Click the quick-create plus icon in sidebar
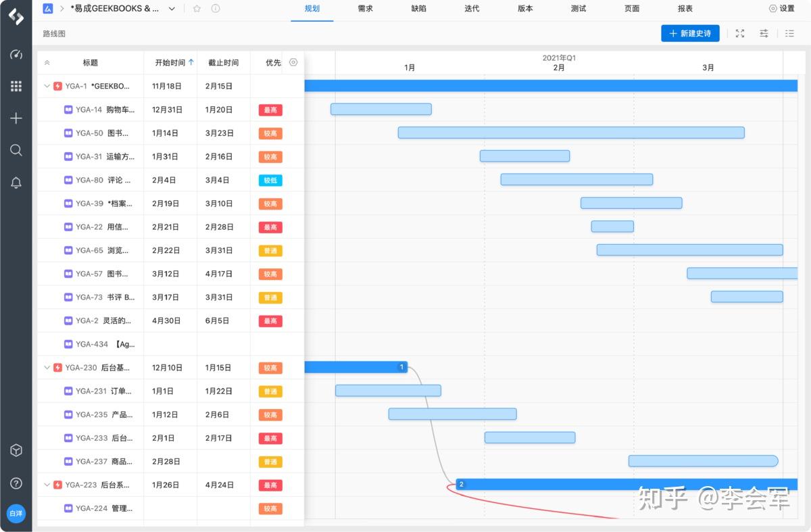The width and height of the screenshot is (811, 532). coord(16,118)
